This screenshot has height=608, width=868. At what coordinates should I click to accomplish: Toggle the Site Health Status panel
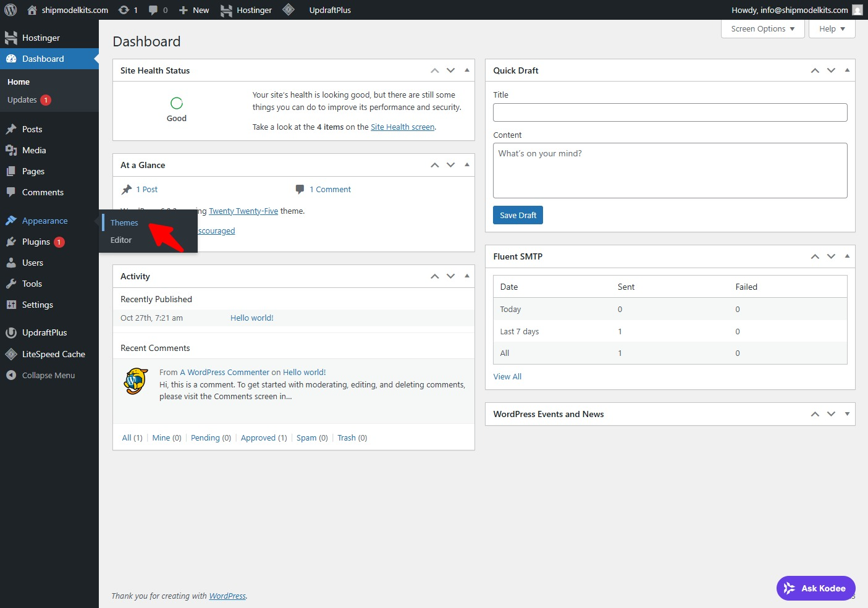coord(467,70)
